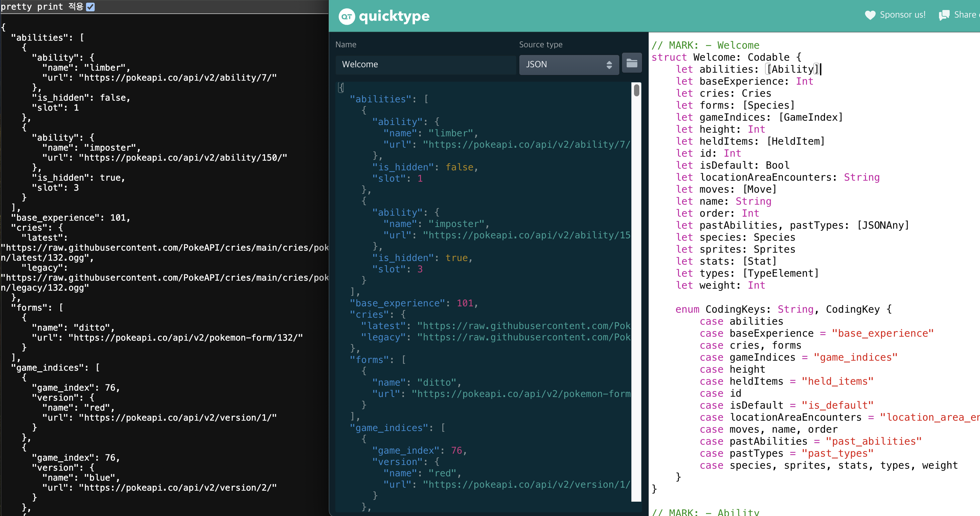Click "let gameIndices: [GameIndex]" line
This screenshot has width=980, height=516.
pyautogui.click(x=759, y=117)
